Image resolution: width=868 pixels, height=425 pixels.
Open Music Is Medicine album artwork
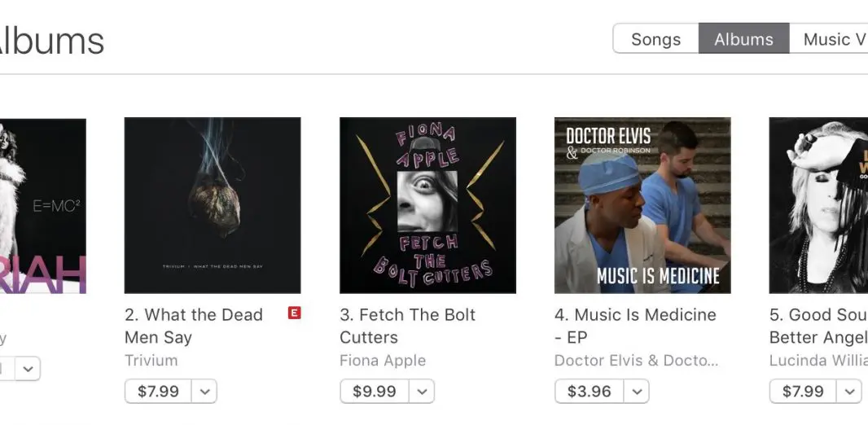click(642, 205)
